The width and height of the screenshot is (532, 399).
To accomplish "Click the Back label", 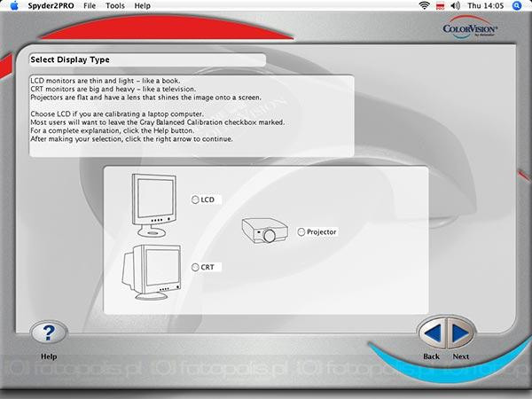I will 432,356.
